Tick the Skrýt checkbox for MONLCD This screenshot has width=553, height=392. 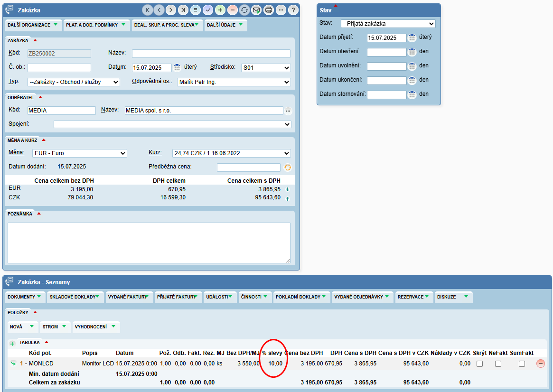480,364
